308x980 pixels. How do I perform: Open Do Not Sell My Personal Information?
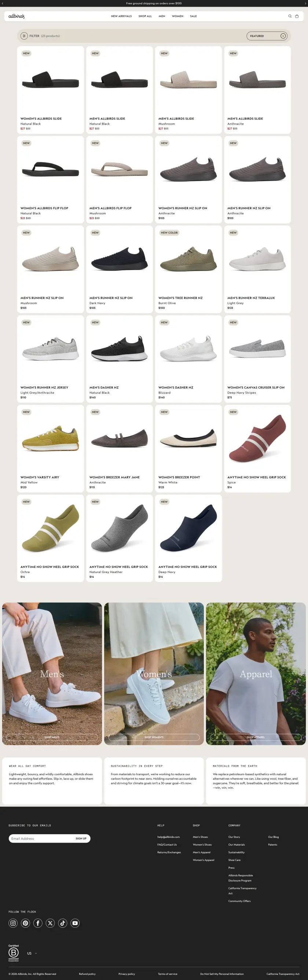click(x=222, y=974)
